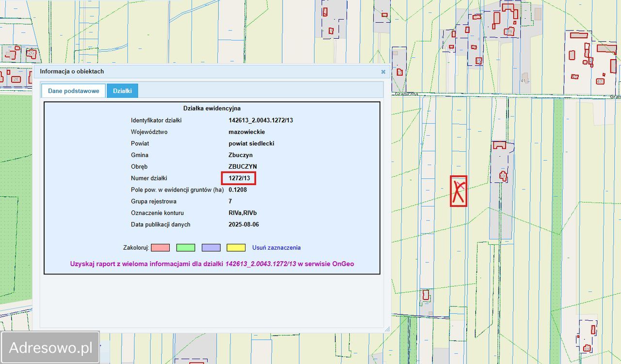Click the Adresowo.pl watermark logo
The width and height of the screenshot is (621, 364).
pos(50,348)
